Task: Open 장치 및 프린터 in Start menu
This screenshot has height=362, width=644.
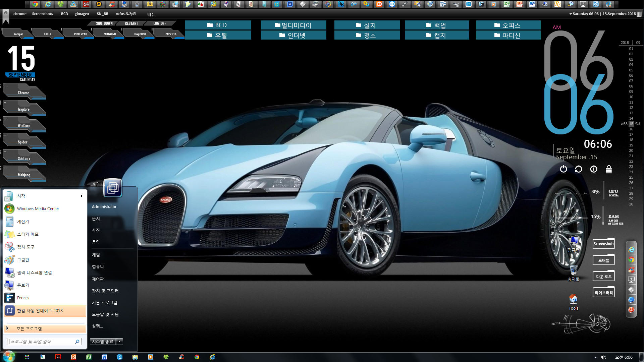Action: point(105,291)
